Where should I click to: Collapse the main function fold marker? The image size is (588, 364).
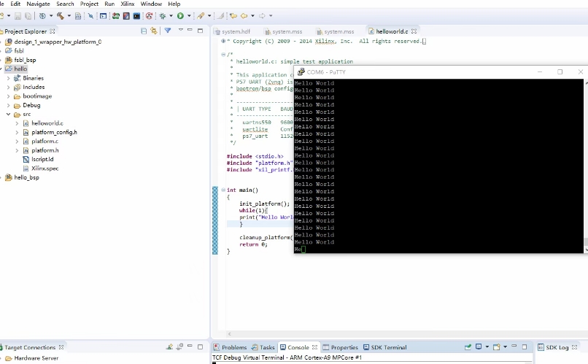pyautogui.click(x=223, y=190)
